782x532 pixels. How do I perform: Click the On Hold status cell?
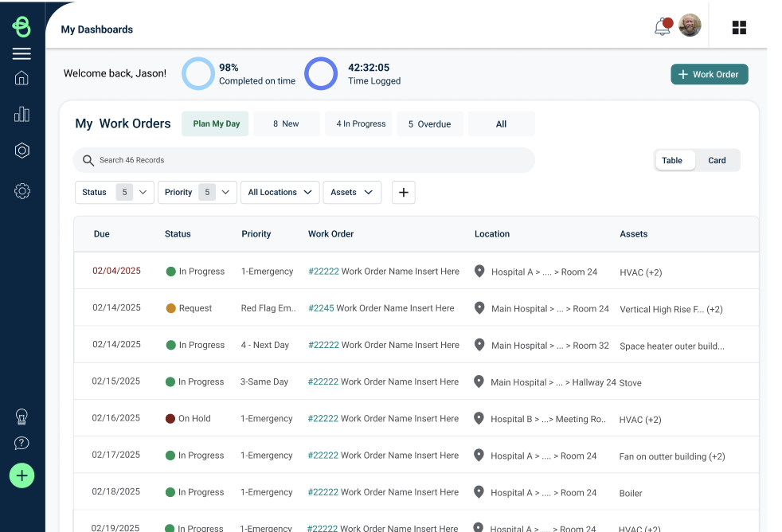(x=188, y=418)
